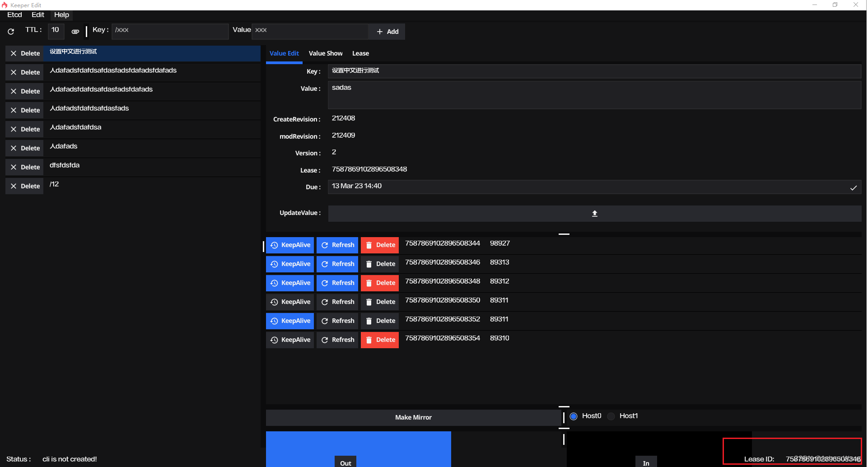Image resolution: width=868 pixels, height=467 pixels.
Task: Delete key 人dafadsfdafdsafdasfadsfdafadsfdafads
Action: [24, 72]
